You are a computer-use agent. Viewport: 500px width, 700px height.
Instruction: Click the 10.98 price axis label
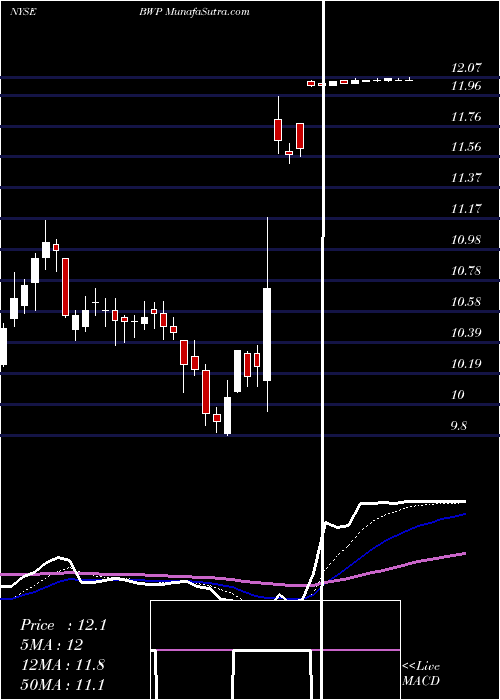point(467,240)
